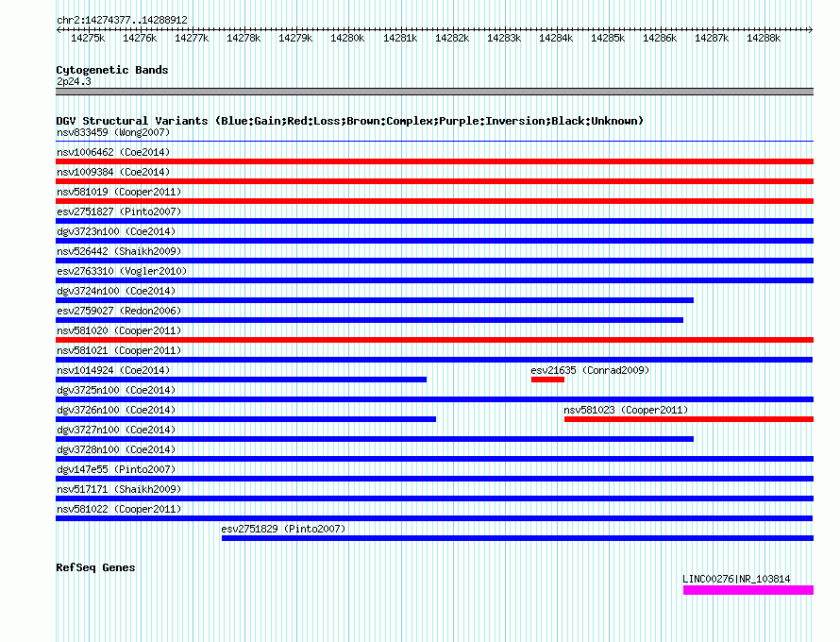The height and width of the screenshot is (642, 840).
Task: Click the RefSeq Genes track title
Action: [x=95, y=567]
